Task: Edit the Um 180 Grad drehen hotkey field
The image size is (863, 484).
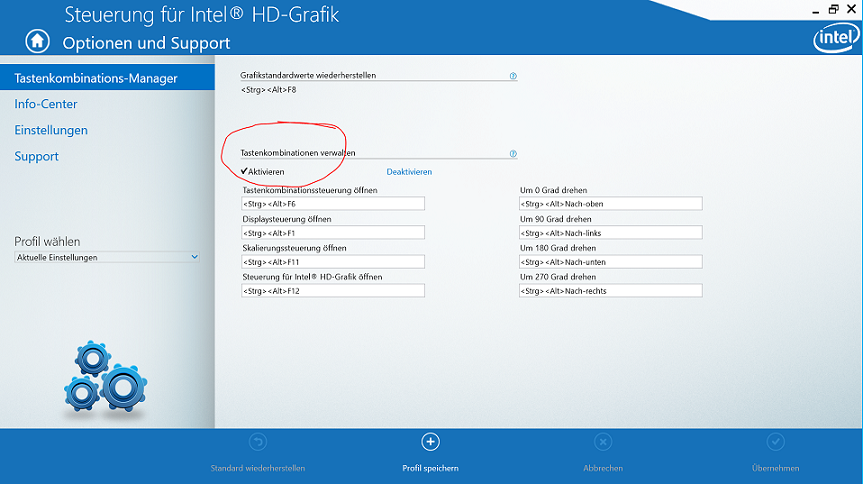Action: tap(610, 262)
